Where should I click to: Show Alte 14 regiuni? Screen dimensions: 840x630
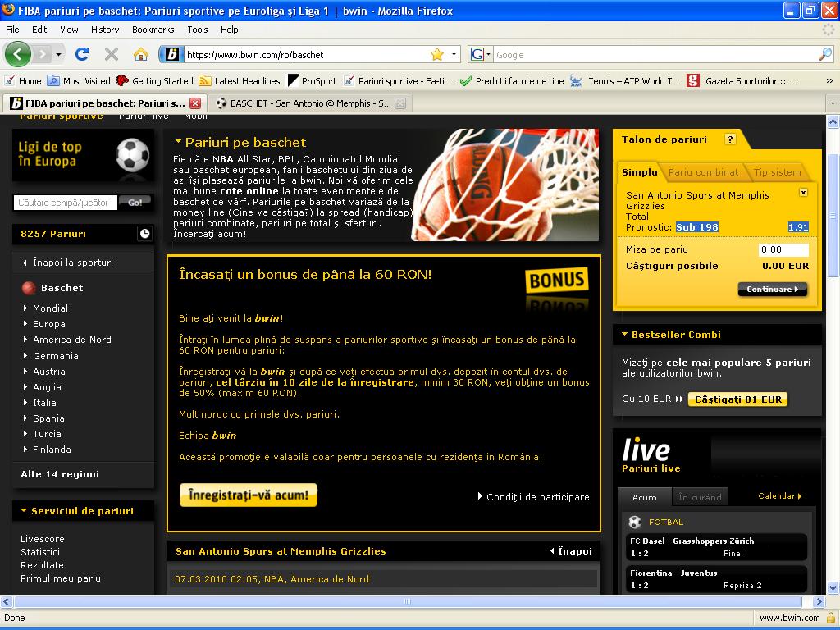60,474
